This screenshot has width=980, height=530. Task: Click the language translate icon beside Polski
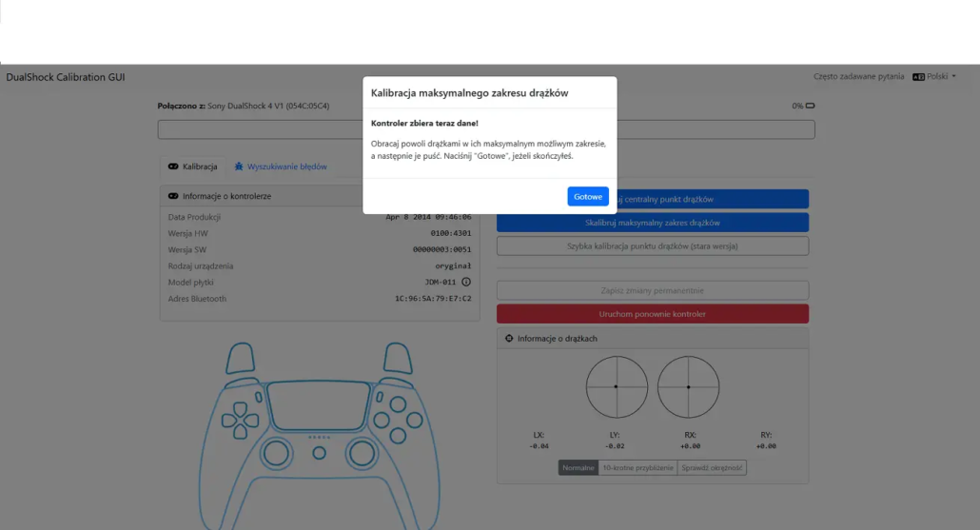pyautogui.click(x=918, y=77)
